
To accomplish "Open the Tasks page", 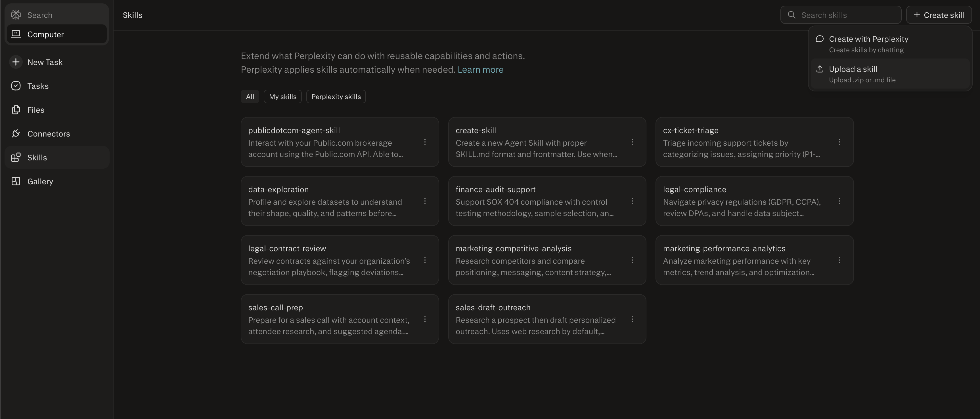I will click(38, 86).
